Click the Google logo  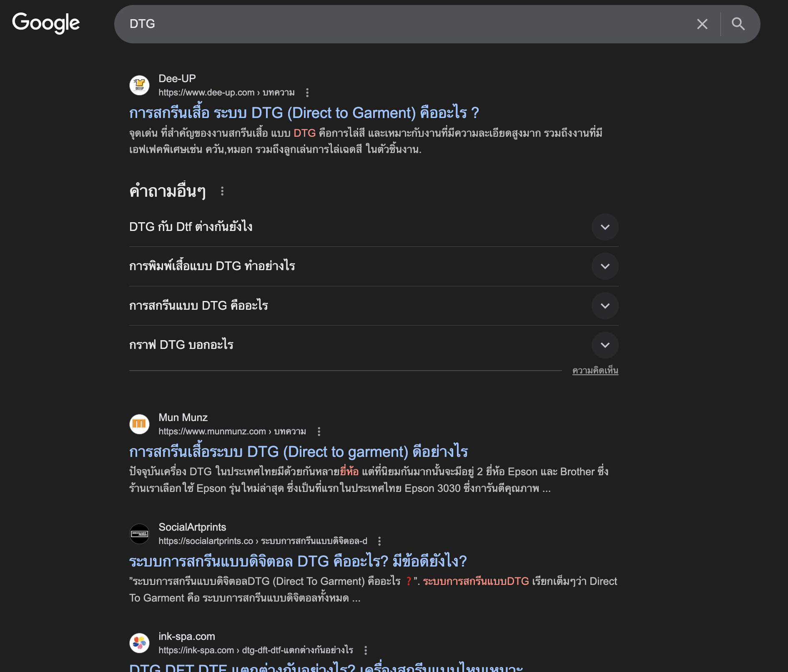click(x=46, y=23)
